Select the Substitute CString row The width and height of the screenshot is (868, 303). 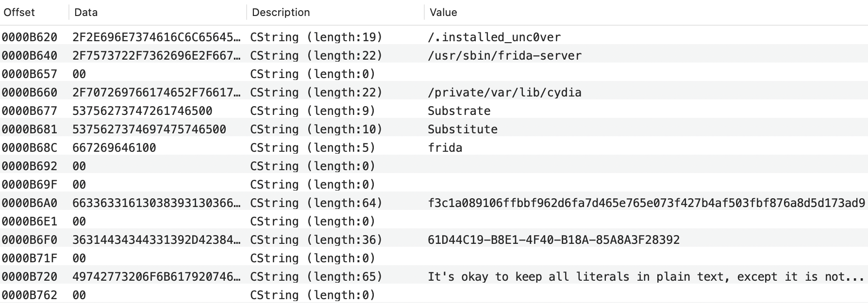tap(462, 129)
